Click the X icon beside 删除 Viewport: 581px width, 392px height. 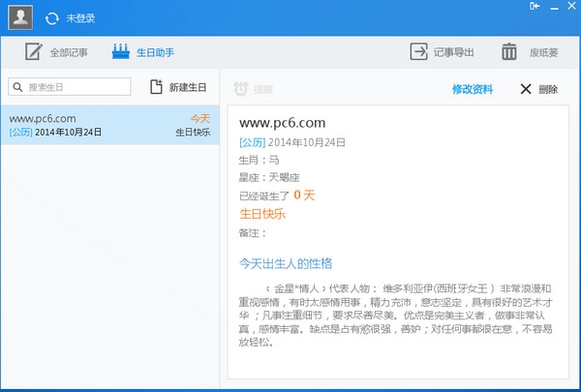526,89
